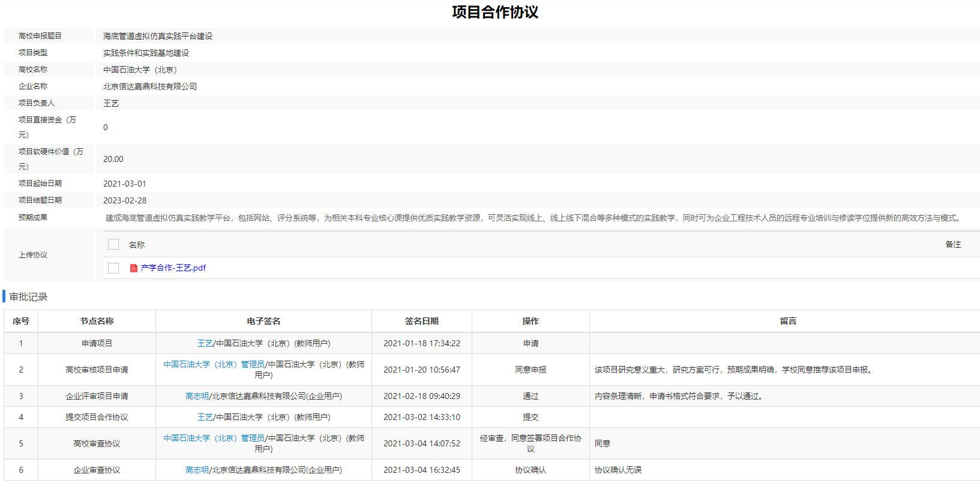Tick the select-all checkbox beside 名称
Viewport: 980px width, 483px height.
pos(113,244)
